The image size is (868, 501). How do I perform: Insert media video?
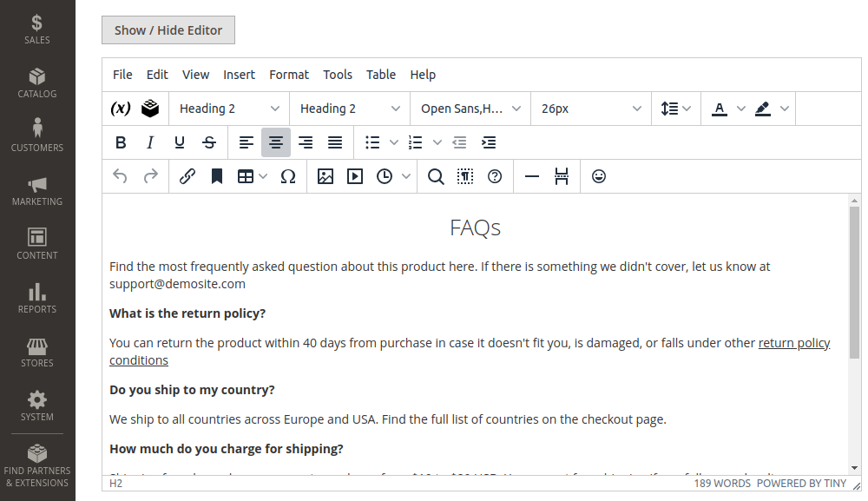point(355,176)
